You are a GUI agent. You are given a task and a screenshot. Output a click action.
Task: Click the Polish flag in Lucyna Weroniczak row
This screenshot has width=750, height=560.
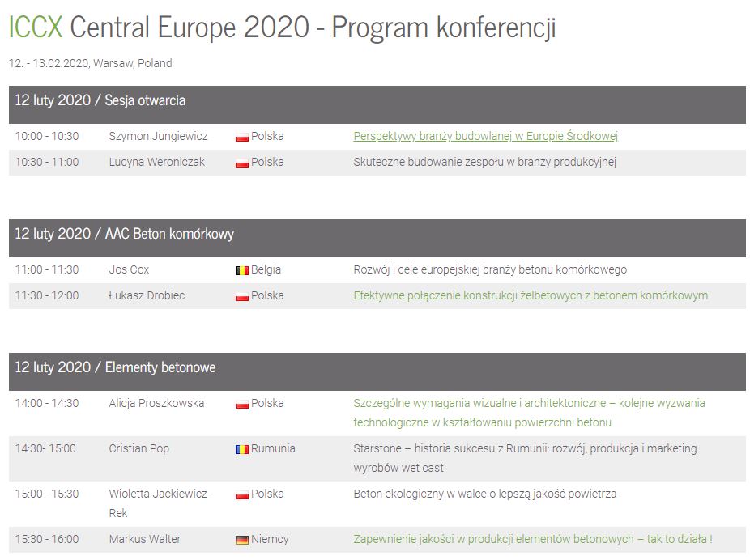click(x=242, y=163)
